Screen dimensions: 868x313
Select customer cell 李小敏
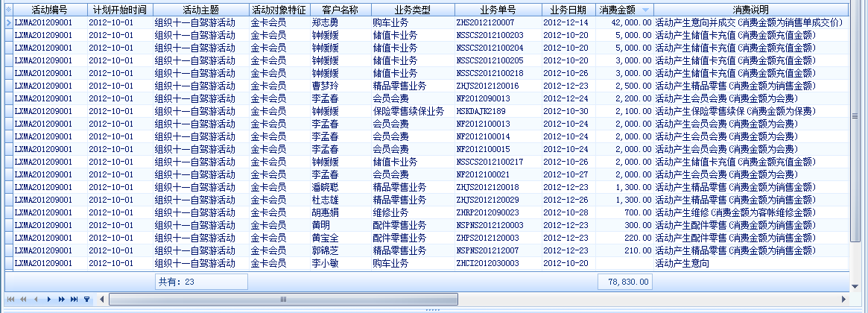coord(341,264)
